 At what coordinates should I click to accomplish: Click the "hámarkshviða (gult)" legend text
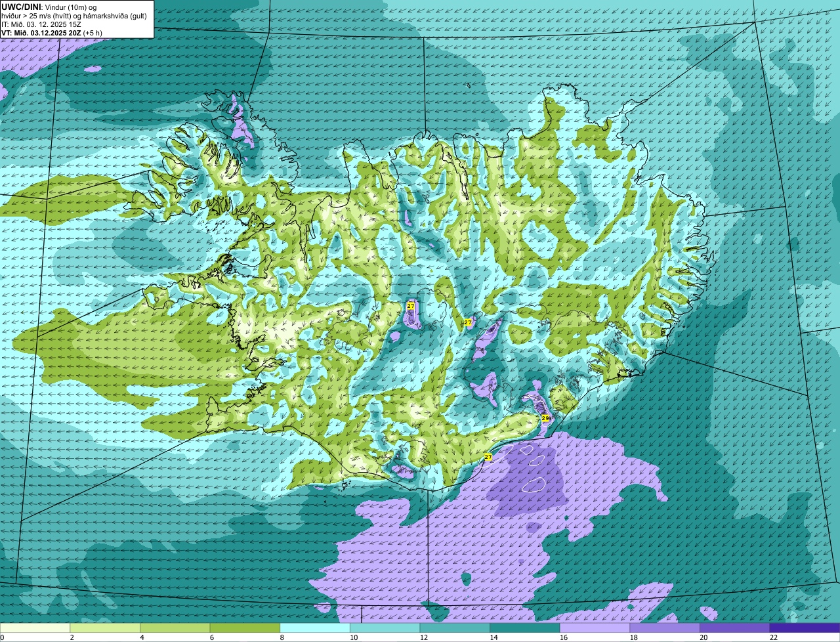coord(115,16)
